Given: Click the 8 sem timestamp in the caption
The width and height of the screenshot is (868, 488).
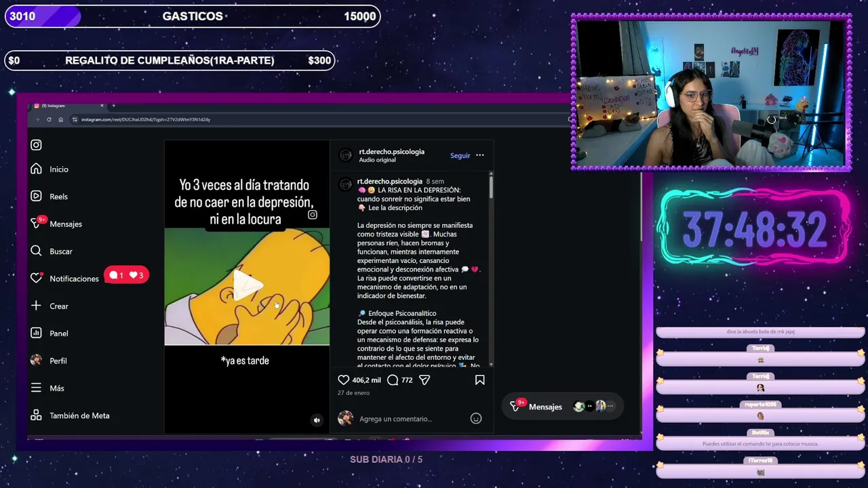Looking at the screenshot, I should click(x=435, y=182).
